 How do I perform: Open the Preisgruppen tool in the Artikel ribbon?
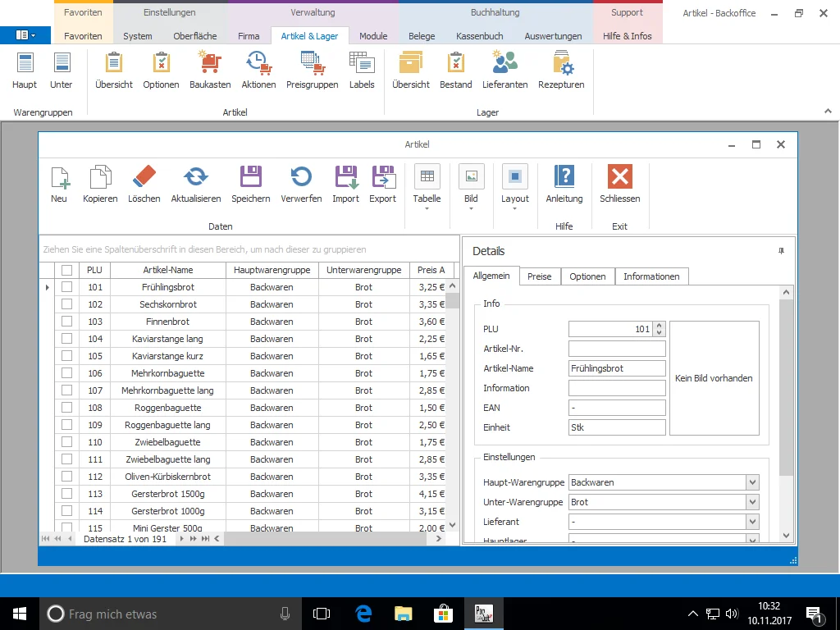click(x=312, y=70)
